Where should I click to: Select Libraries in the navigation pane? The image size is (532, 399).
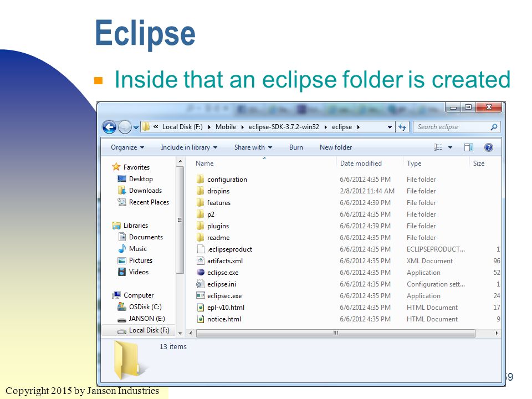tap(135, 226)
